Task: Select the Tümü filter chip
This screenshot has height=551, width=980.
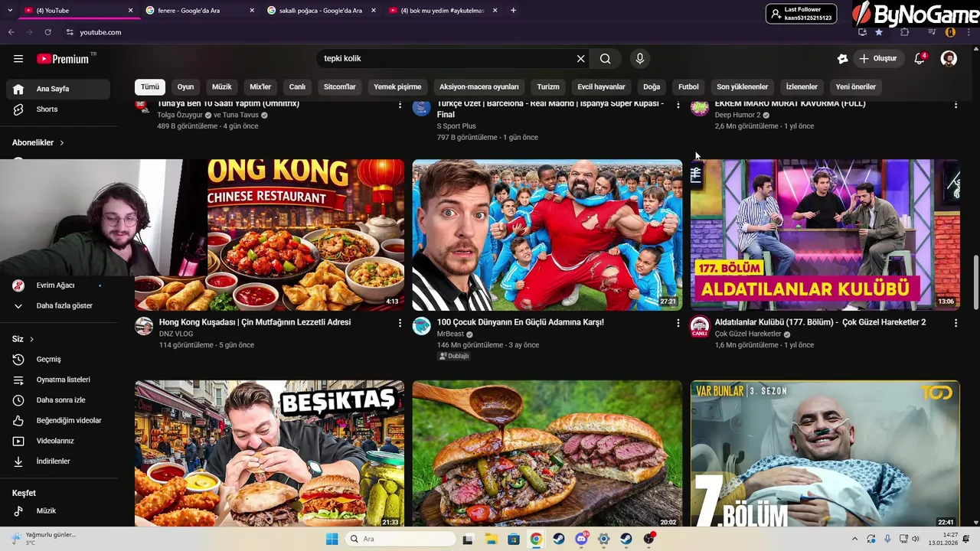Action: coord(150,86)
